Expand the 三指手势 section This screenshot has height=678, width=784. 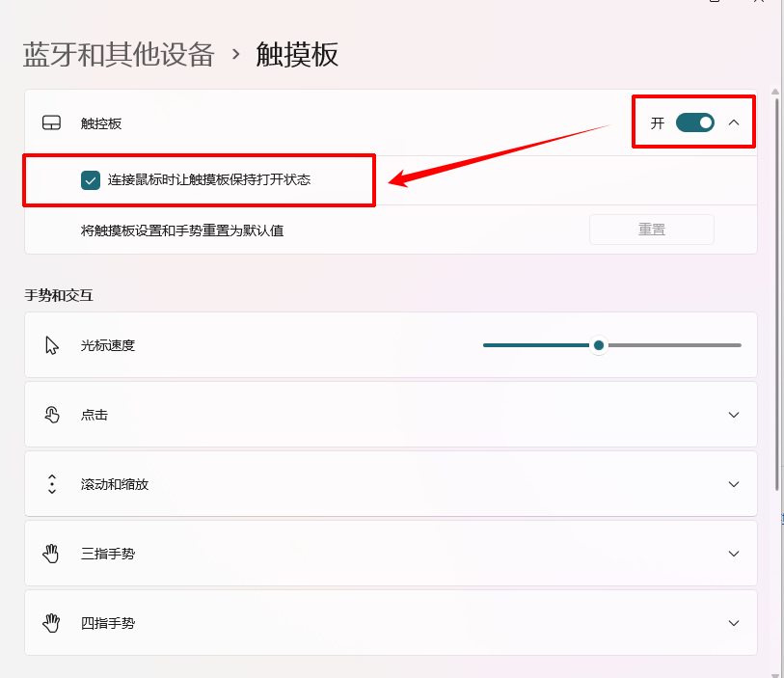(x=734, y=554)
